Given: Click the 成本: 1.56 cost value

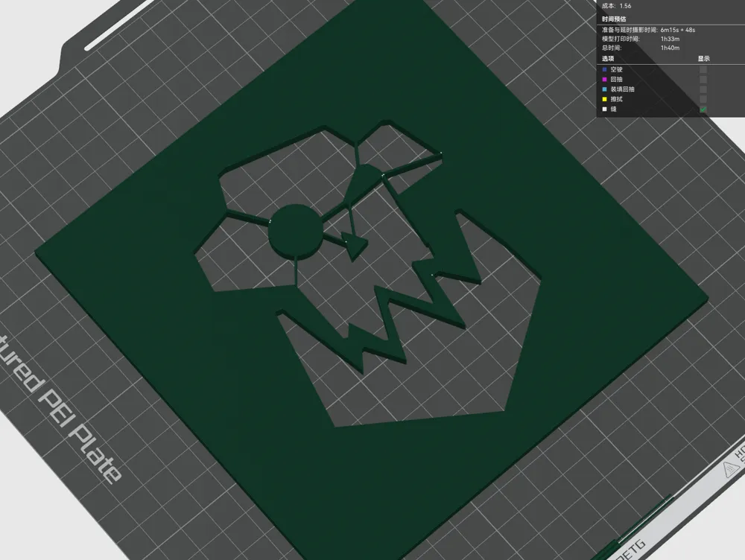Looking at the screenshot, I should click(616, 6).
